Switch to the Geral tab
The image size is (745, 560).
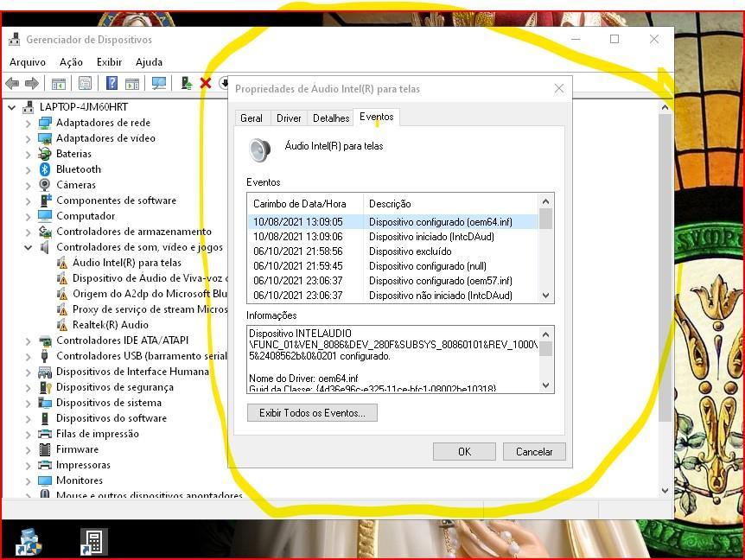[252, 118]
